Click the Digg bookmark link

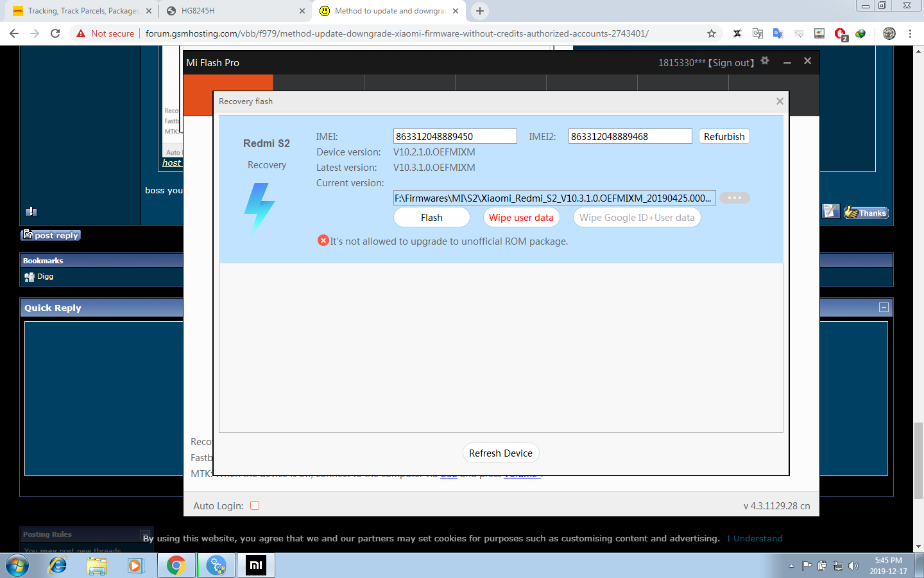point(45,277)
